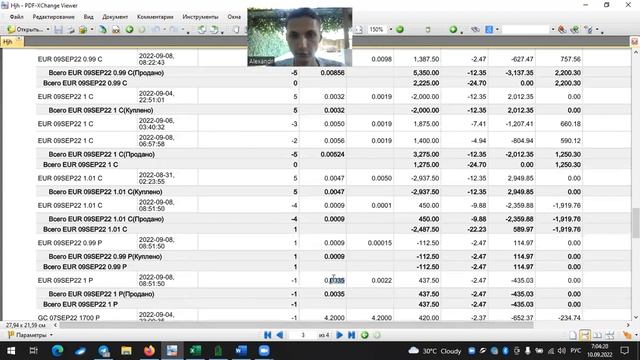Go to last page with navigation arrow
640x360 pixels.
[351, 335]
